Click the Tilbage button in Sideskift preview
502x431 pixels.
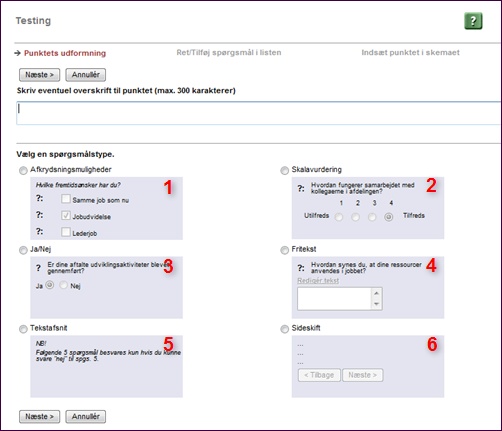[319, 375]
